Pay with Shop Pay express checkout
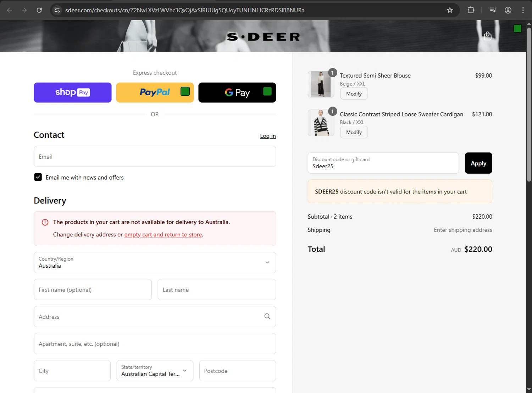Screen dimensions: 532x393 [73, 93]
